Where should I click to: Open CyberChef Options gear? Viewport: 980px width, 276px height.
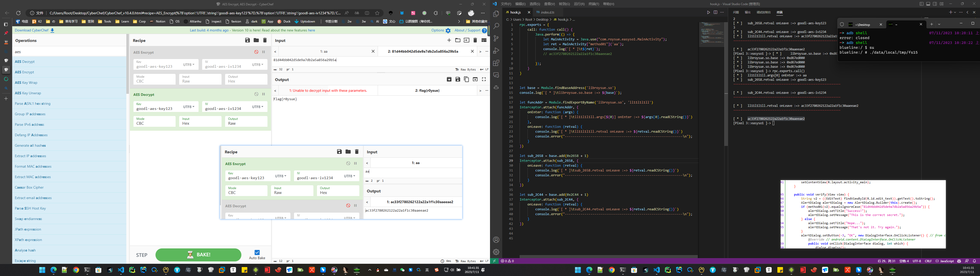point(448,30)
